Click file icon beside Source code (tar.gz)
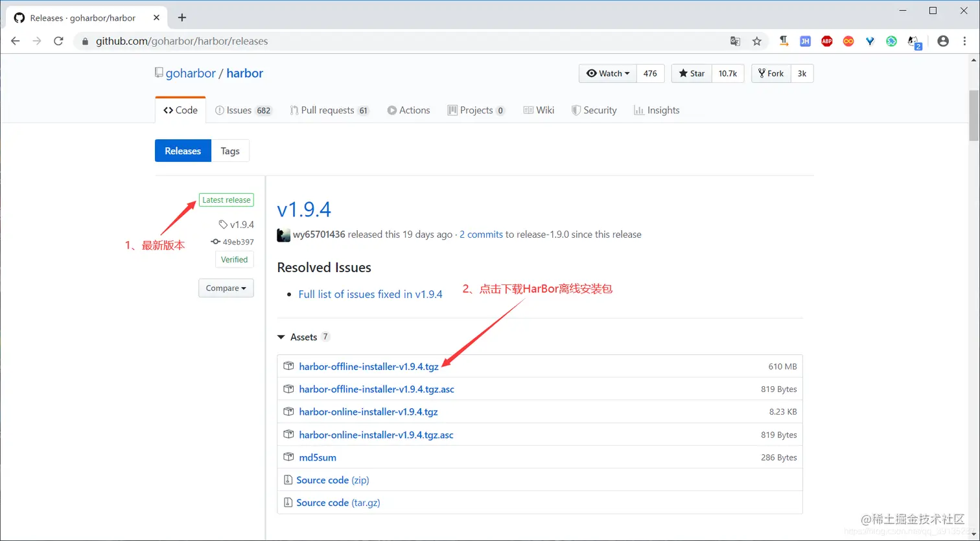Image resolution: width=980 pixels, height=541 pixels. click(288, 503)
